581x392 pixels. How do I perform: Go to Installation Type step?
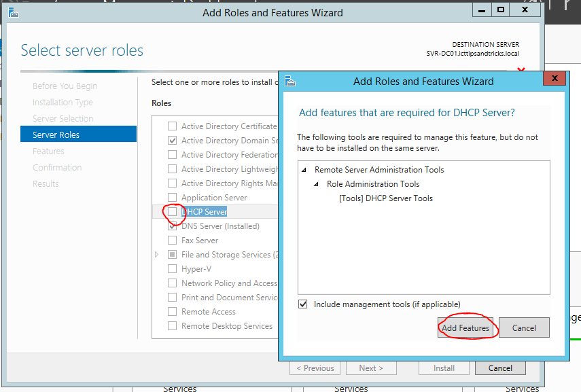click(63, 103)
